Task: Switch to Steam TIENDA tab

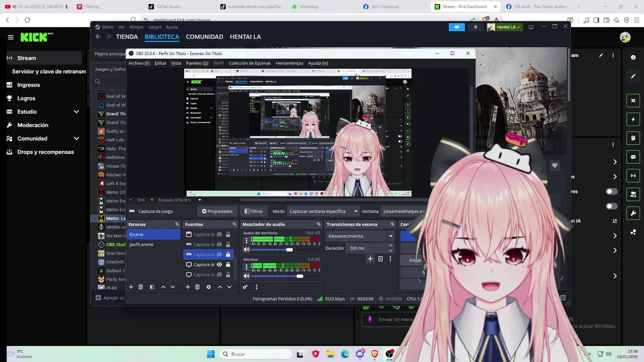Action: 127,37
